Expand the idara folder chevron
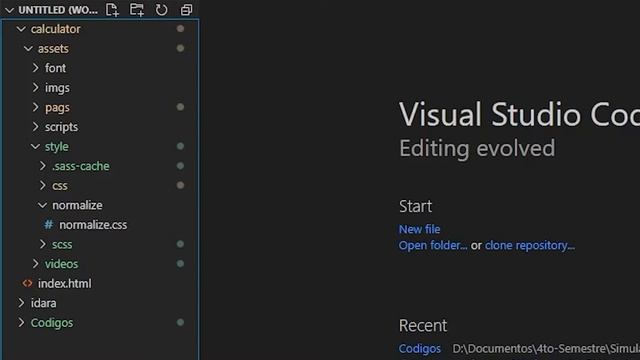The height and width of the screenshot is (360, 640). tap(21, 303)
